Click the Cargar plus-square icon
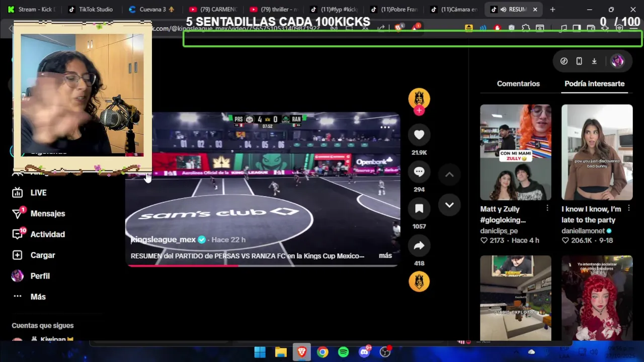 (17, 255)
